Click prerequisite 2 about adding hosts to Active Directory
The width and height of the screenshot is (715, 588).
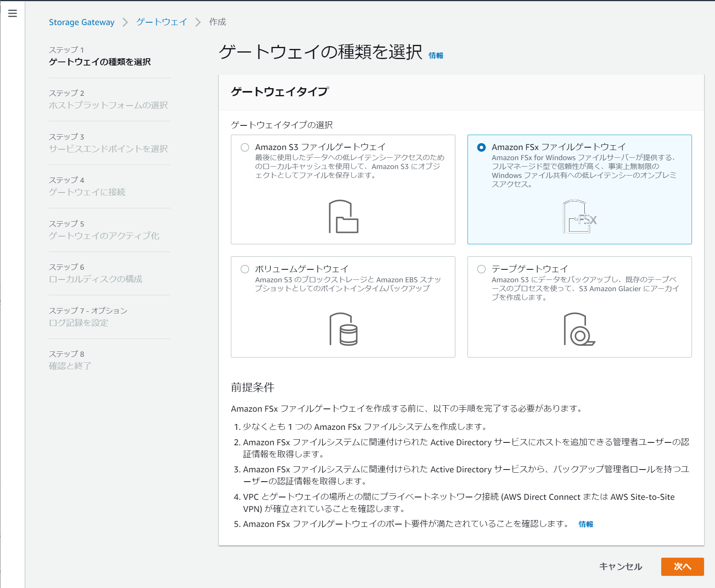(x=466, y=448)
